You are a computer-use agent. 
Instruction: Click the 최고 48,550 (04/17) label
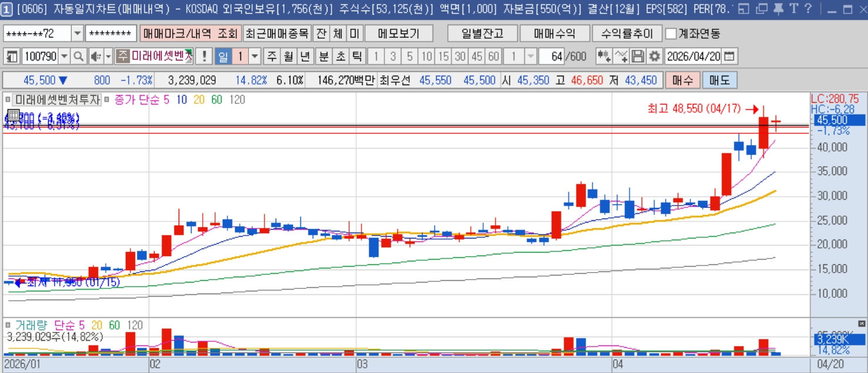pyautogui.click(x=695, y=109)
